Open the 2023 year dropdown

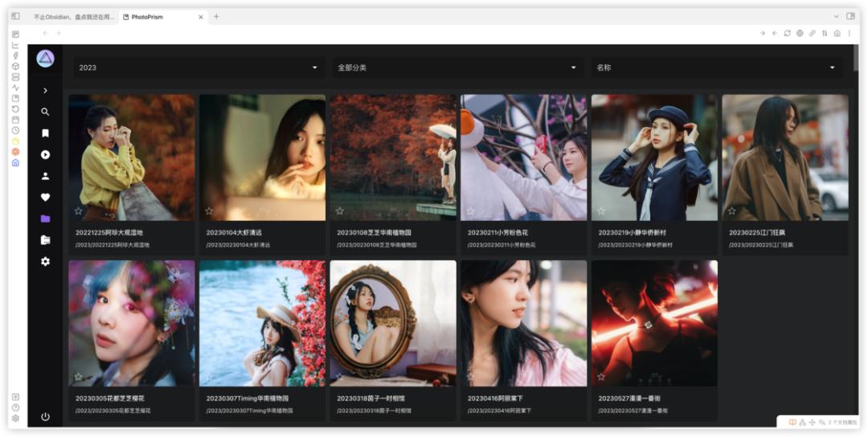[199, 67]
